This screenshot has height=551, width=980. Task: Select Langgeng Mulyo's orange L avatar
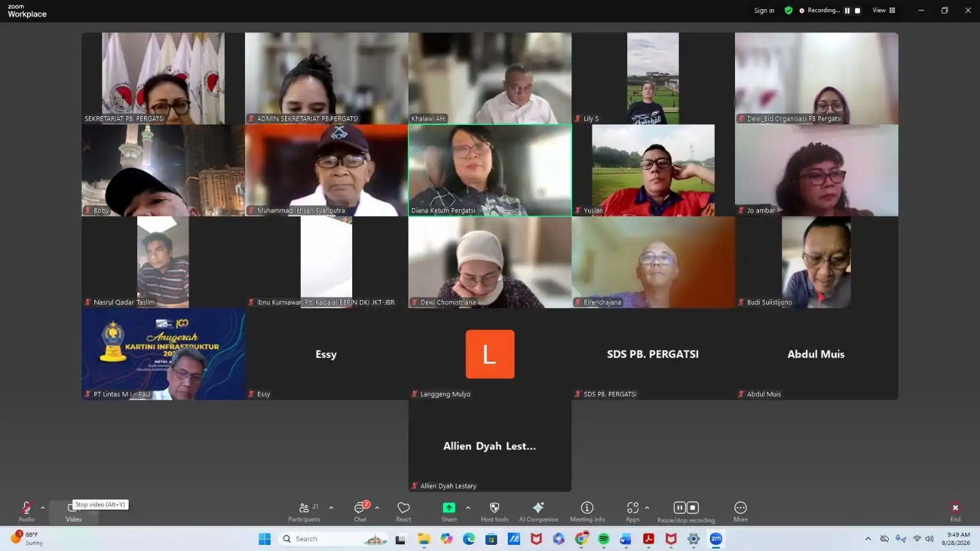(490, 354)
